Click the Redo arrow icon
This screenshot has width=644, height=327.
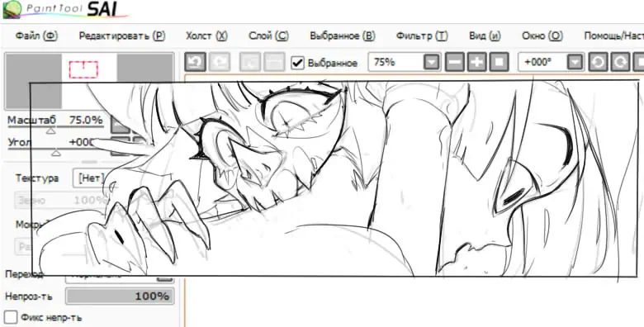(x=220, y=63)
